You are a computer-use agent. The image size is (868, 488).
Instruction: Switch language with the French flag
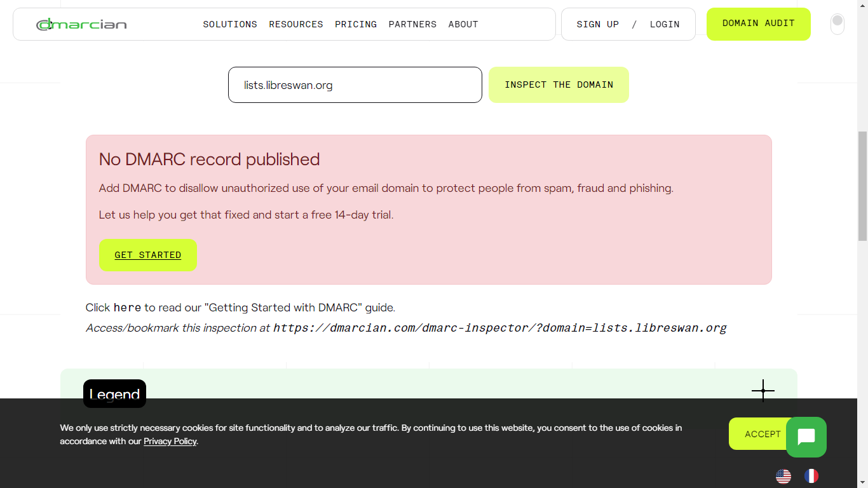[811, 476]
